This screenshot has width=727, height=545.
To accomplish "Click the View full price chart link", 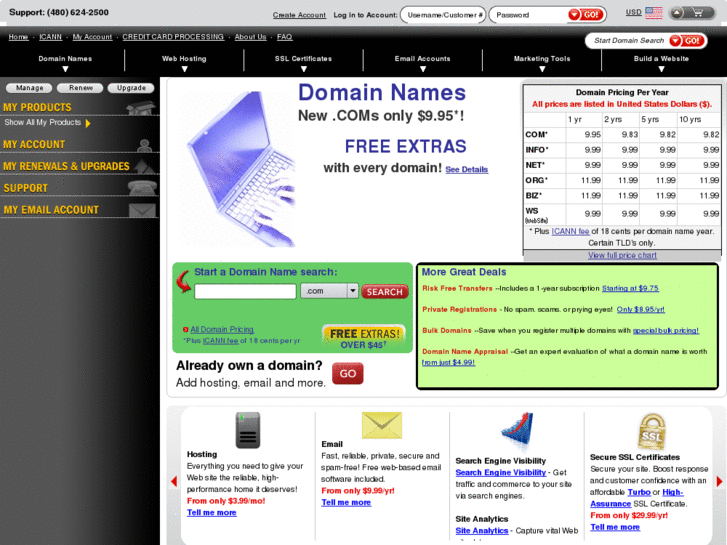I will [x=622, y=256].
